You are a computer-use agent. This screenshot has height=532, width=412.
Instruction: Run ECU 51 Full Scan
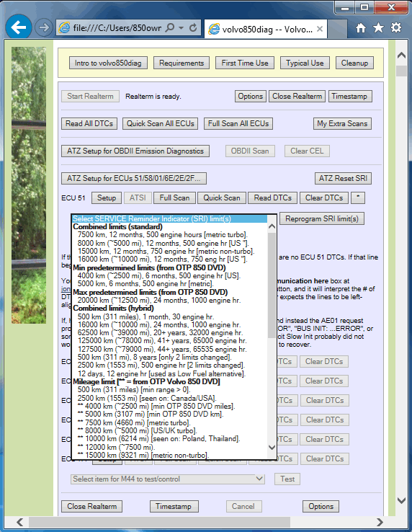[x=174, y=198]
